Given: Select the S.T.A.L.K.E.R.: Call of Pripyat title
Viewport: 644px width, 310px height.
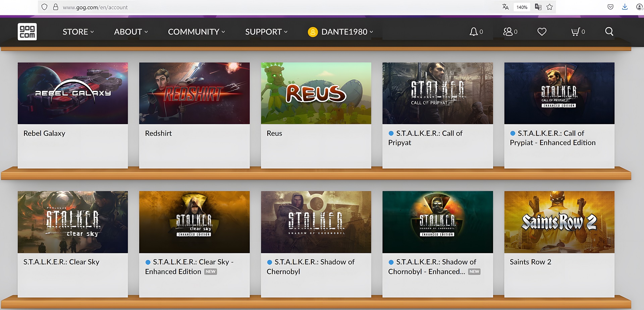Looking at the screenshot, I should 425,138.
